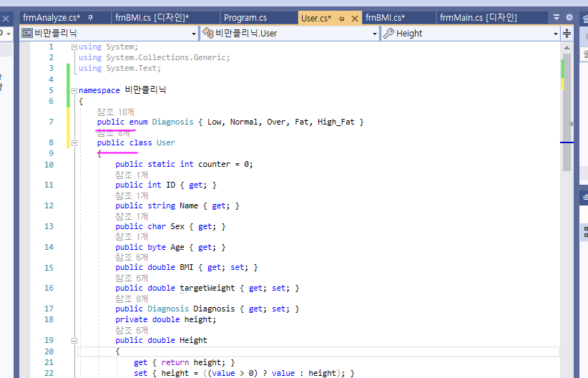Pin the frmAnalyze.cs* tab
This screenshot has height=378, width=588.
[90, 18]
